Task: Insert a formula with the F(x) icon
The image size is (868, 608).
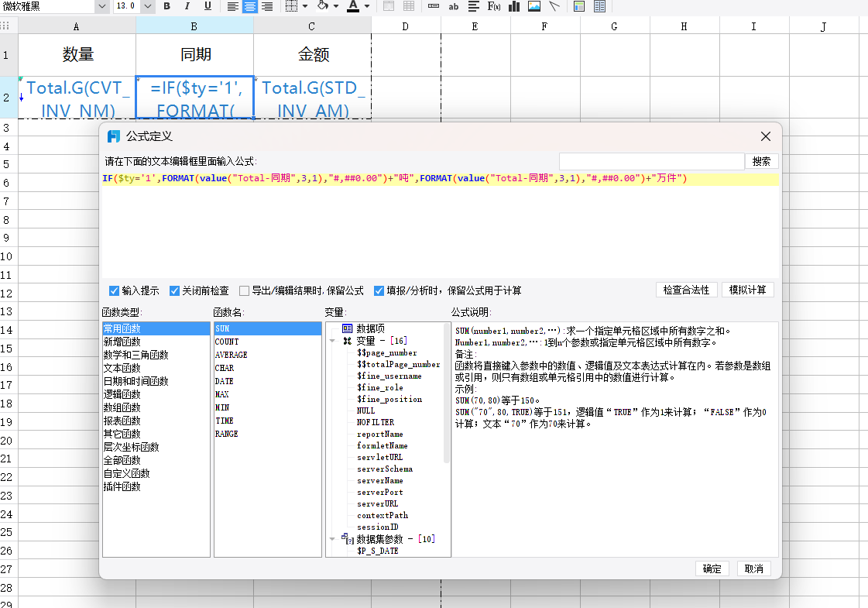Action: (494, 6)
